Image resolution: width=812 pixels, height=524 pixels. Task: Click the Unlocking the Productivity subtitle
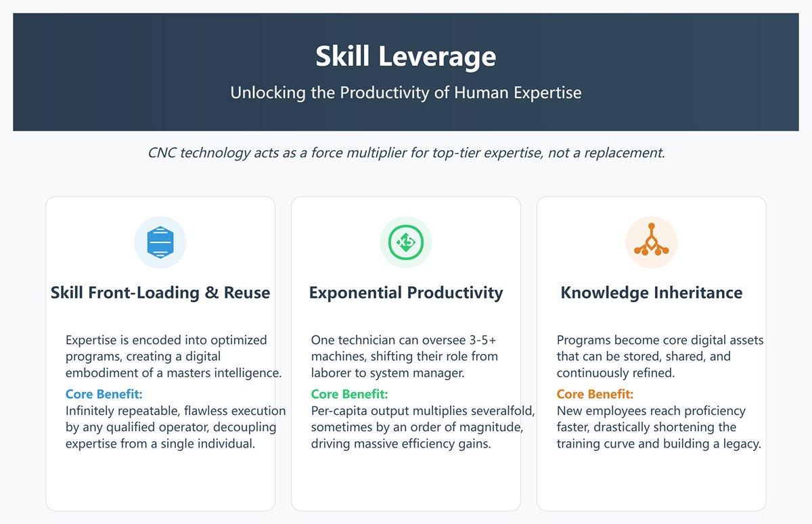coord(405,93)
